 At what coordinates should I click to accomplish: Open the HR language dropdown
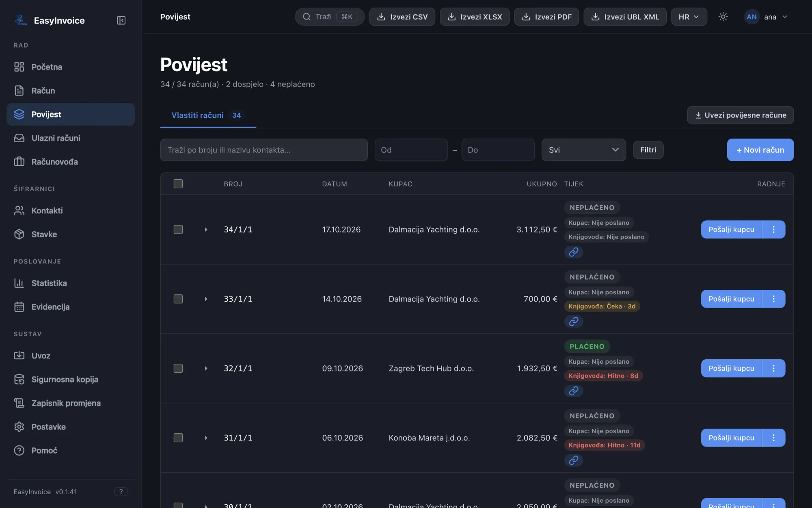pos(689,17)
